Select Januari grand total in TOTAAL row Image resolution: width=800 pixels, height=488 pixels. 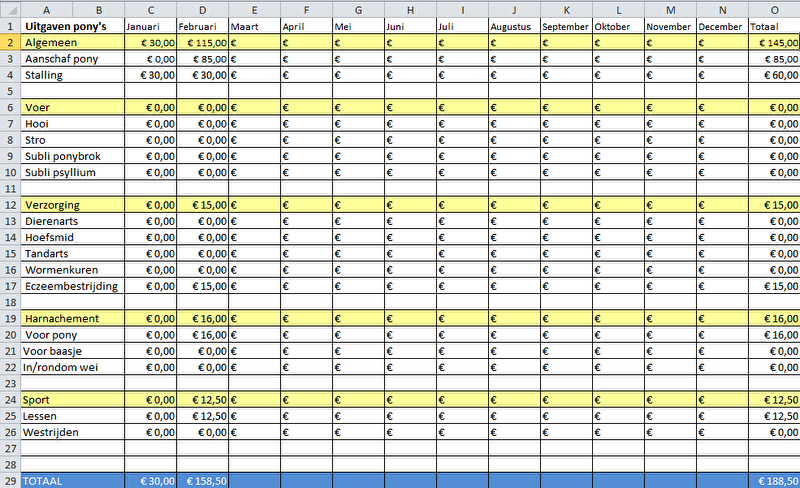point(151,481)
